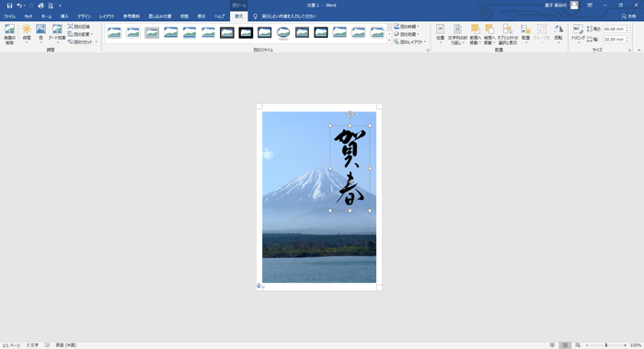Expand the undo history dropdown arrow
Image resolution: width=644 pixels, height=349 pixels.
pyautogui.click(x=24, y=6)
